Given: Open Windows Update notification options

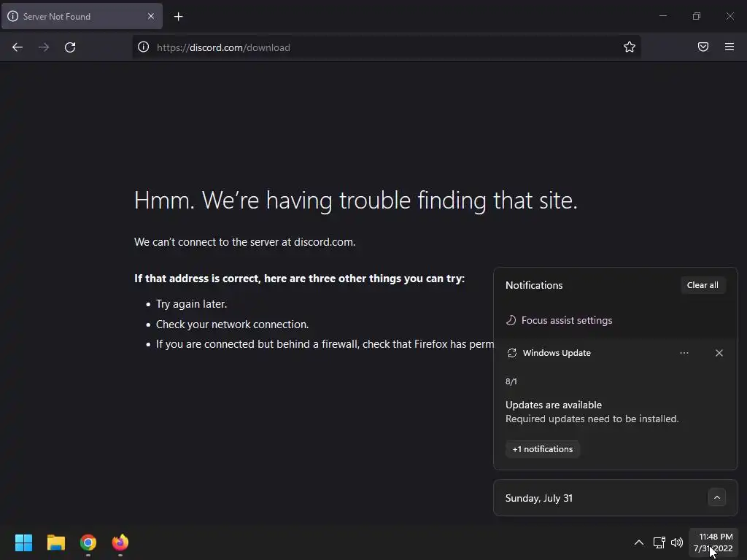Looking at the screenshot, I should [x=684, y=353].
